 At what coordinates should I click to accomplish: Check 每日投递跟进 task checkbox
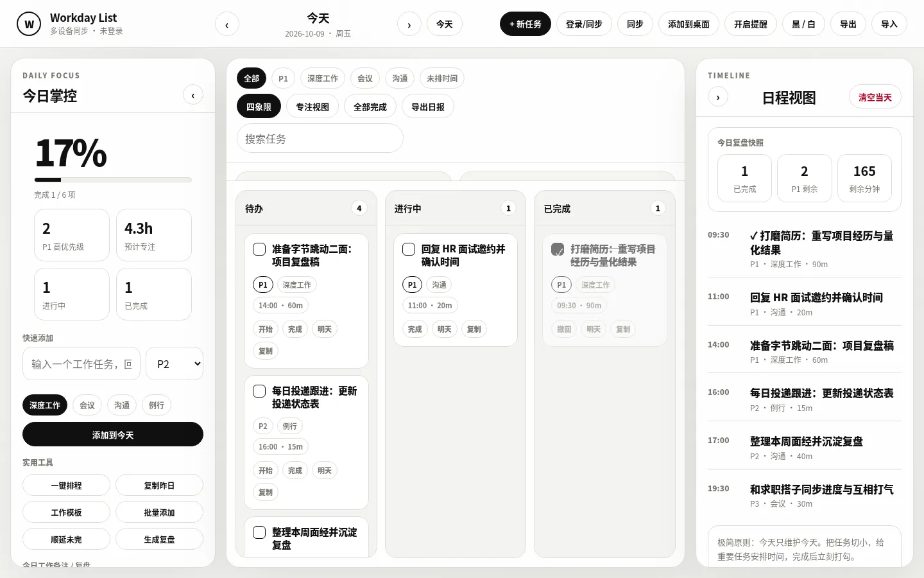tap(259, 391)
